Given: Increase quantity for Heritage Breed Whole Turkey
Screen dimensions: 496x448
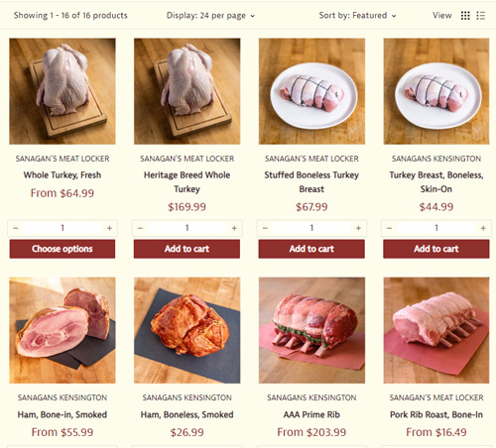Looking at the screenshot, I should point(234,228).
